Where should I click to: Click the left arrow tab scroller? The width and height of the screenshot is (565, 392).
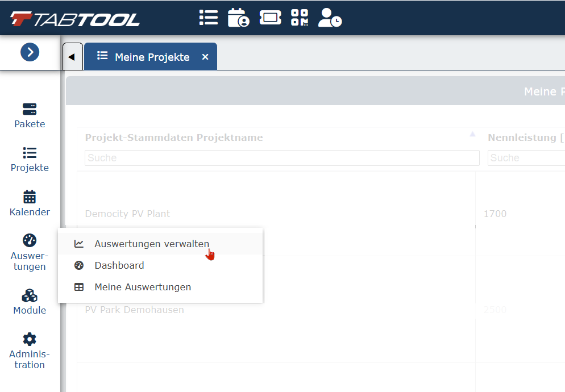[x=72, y=57]
